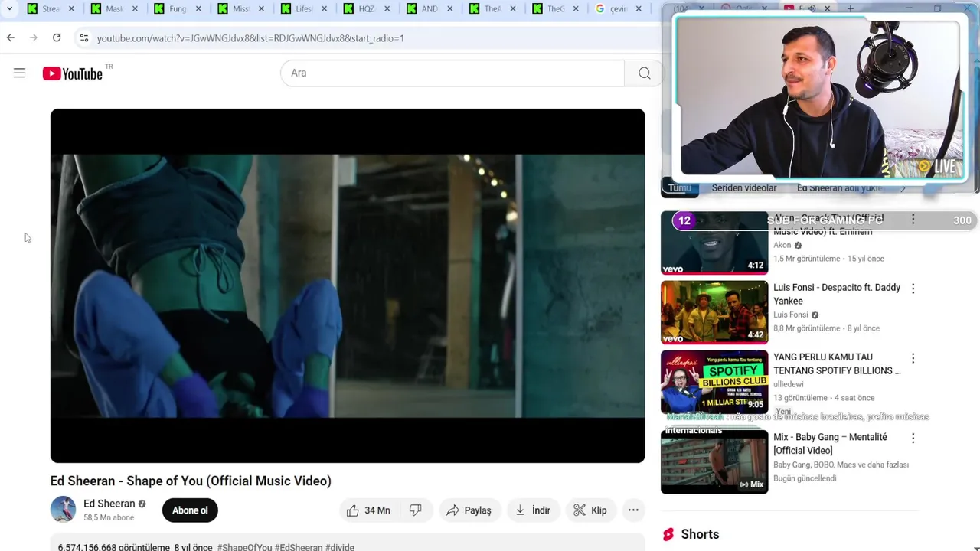
Task: Reload the YouTube page
Action: pos(57,37)
